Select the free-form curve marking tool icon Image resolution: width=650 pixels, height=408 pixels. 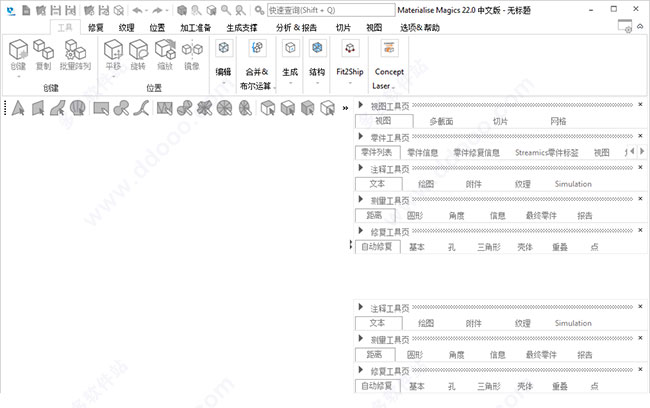click(x=142, y=108)
